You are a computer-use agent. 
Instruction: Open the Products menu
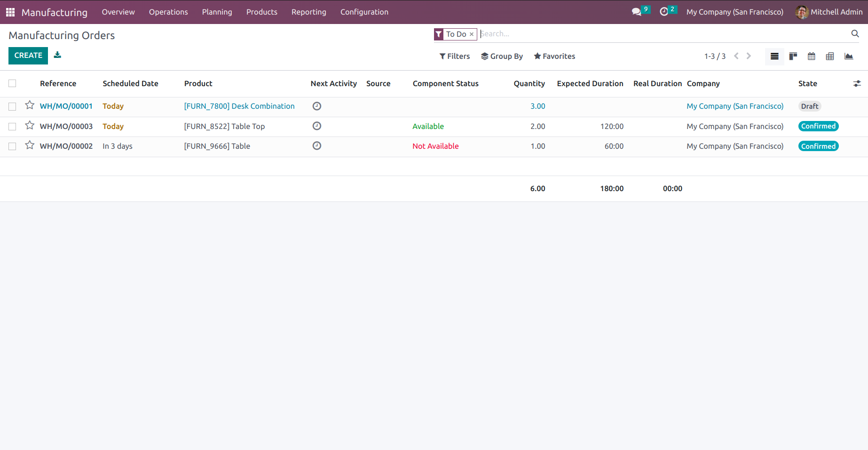[x=262, y=12]
